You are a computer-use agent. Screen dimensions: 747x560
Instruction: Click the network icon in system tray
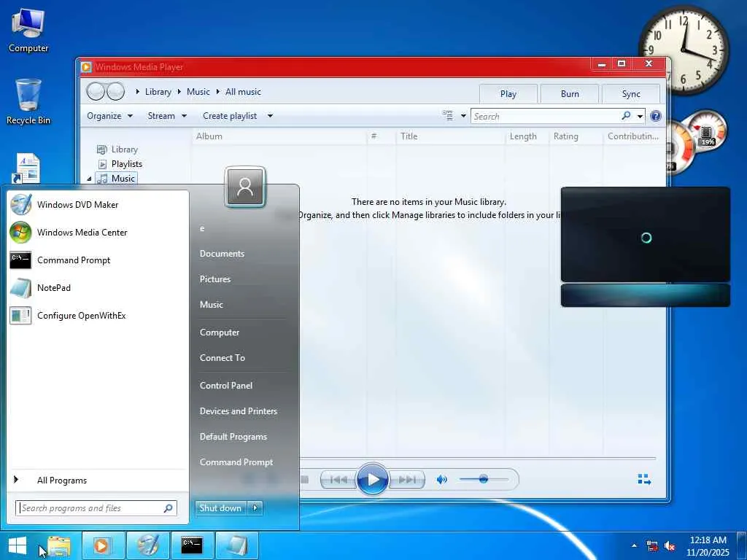(x=651, y=546)
